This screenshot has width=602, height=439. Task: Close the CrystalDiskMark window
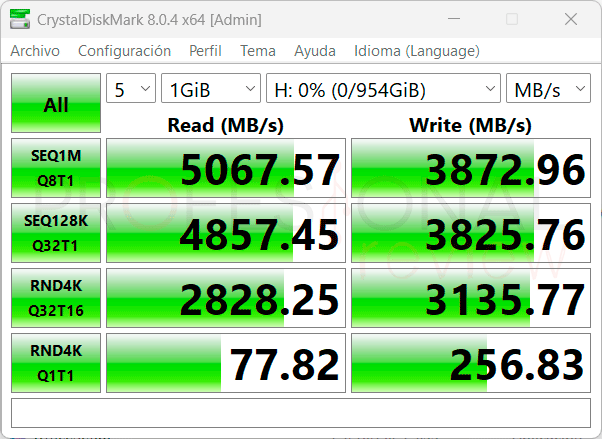coord(571,19)
